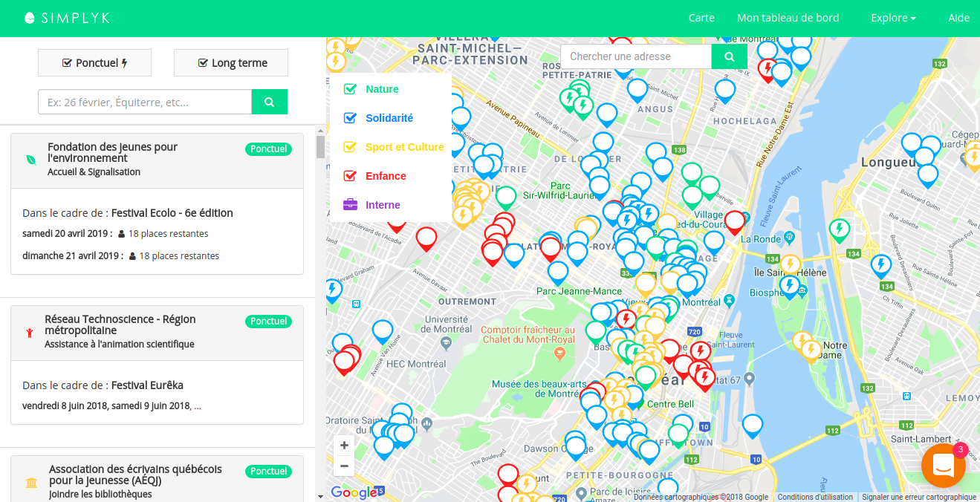Click the Ponctuel badge on Réseau Technoscience card
Viewport: 980px width, 502px height.
click(268, 322)
